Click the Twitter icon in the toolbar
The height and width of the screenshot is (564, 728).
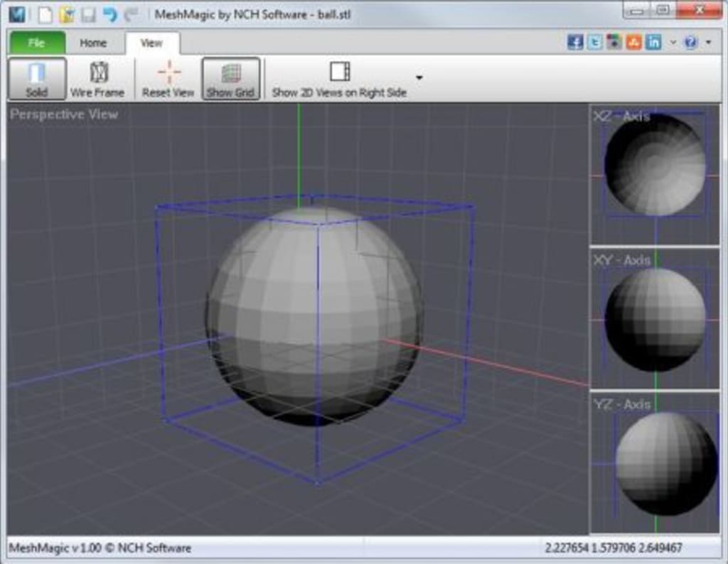point(596,42)
